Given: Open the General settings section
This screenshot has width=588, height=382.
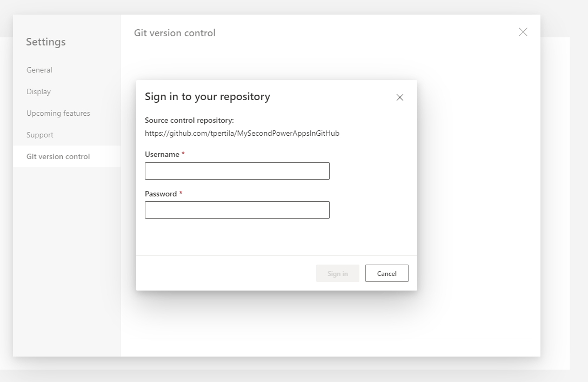Looking at the screenshot, I should (x=39, y=70).
